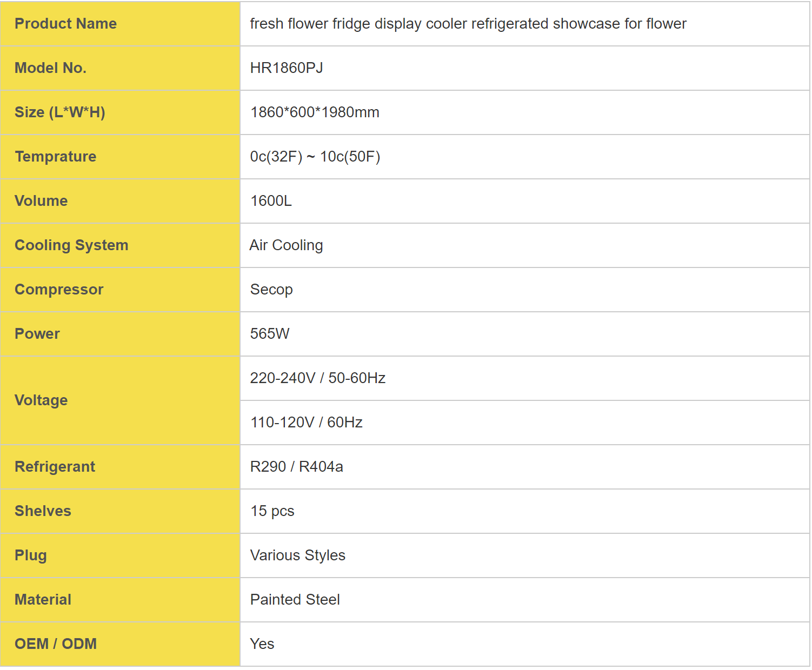Select the product description text about flower fridge

point(468,24)
